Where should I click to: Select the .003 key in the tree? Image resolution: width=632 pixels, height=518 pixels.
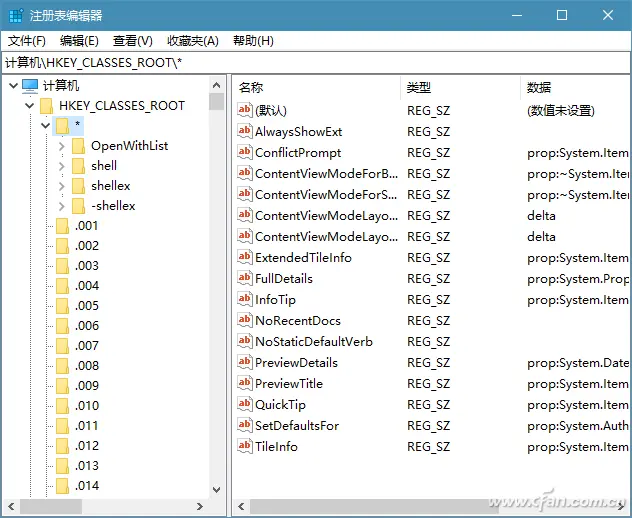click(87, 266)
